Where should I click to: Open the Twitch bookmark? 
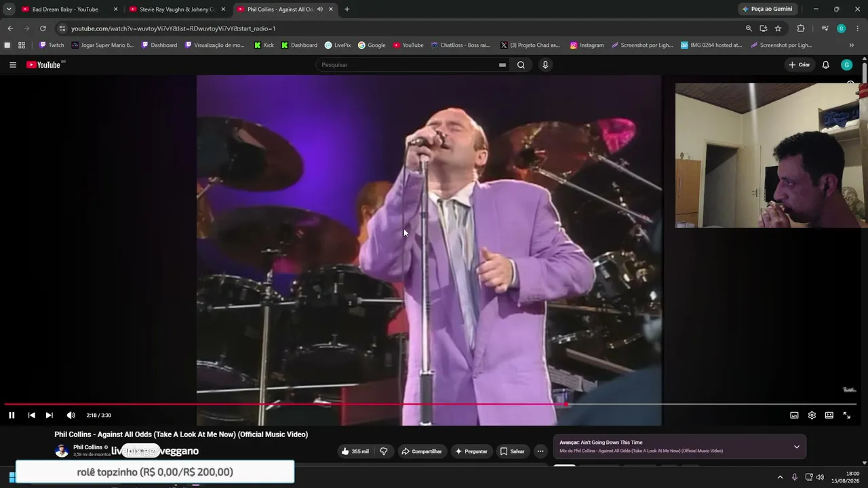(x=52, y=45)
